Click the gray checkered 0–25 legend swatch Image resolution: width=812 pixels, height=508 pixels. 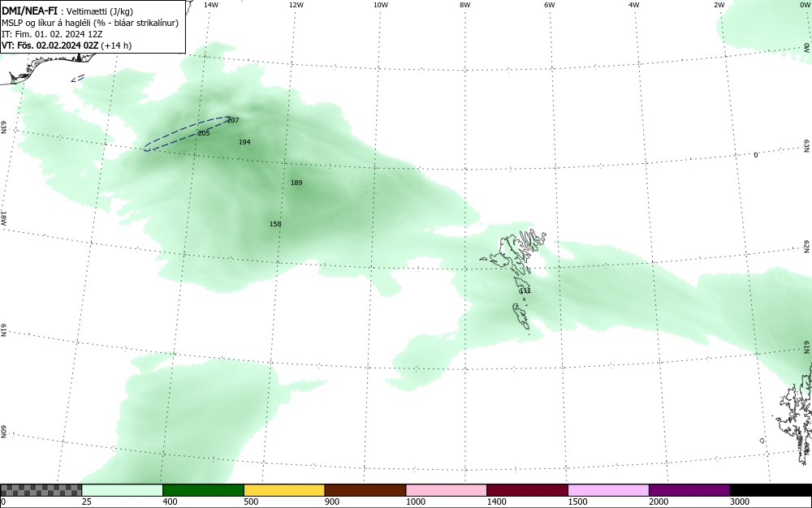41,490
